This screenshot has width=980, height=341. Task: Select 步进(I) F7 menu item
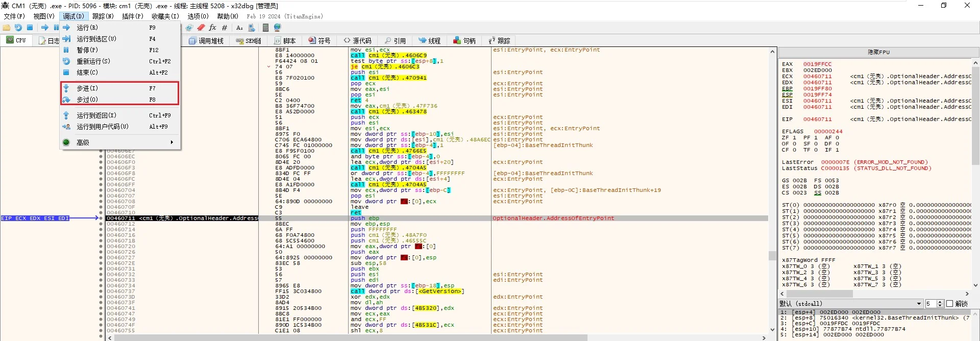pos(120,88)
